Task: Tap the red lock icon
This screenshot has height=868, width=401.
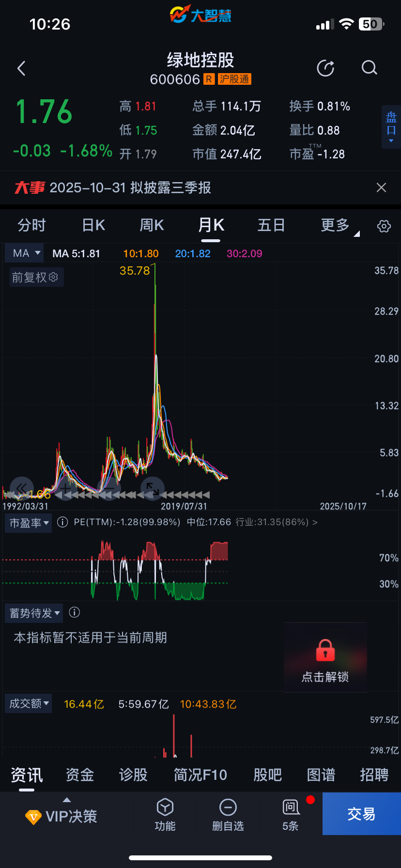Action: (x=325, y=650)
